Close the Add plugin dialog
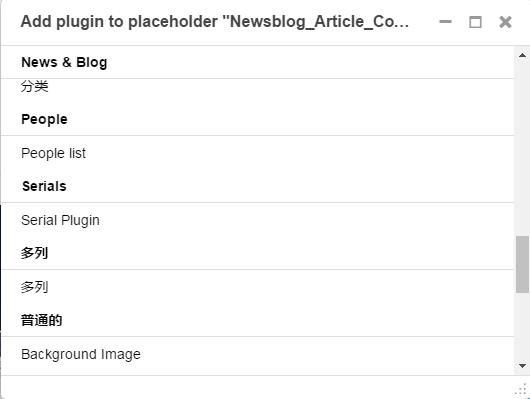 tap(505, 22)
